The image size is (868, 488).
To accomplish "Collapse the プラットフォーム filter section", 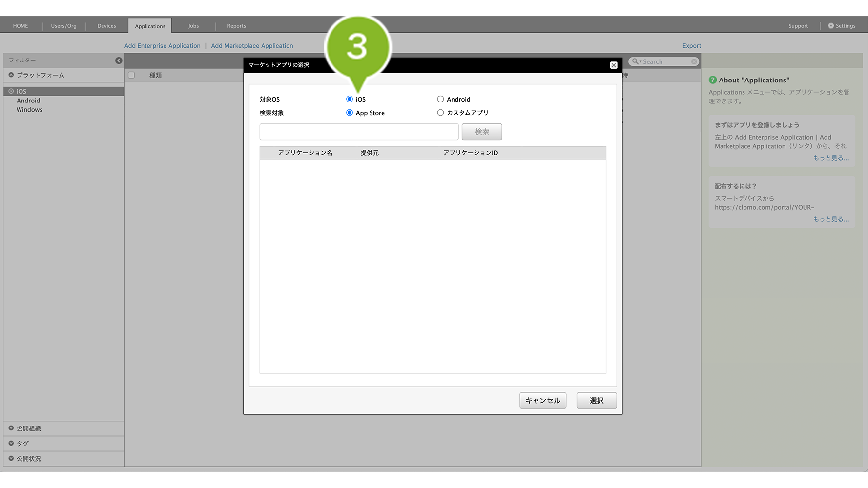I will click(11, 75).
